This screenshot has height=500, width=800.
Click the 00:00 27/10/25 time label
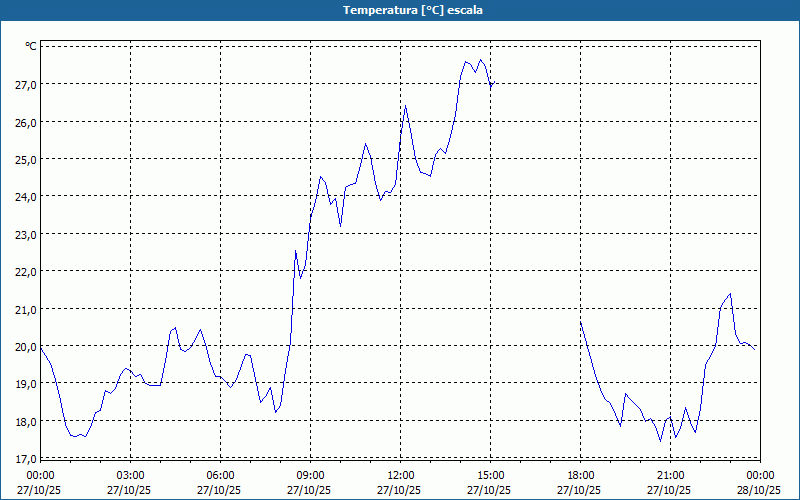pyautogui.click(x=40, y=482)
